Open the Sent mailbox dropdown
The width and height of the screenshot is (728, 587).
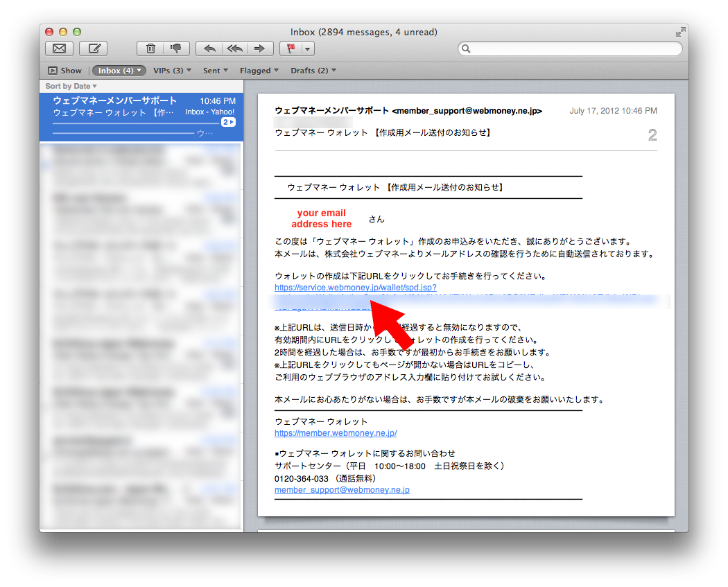pyautogui.click(x=216, y=71)
